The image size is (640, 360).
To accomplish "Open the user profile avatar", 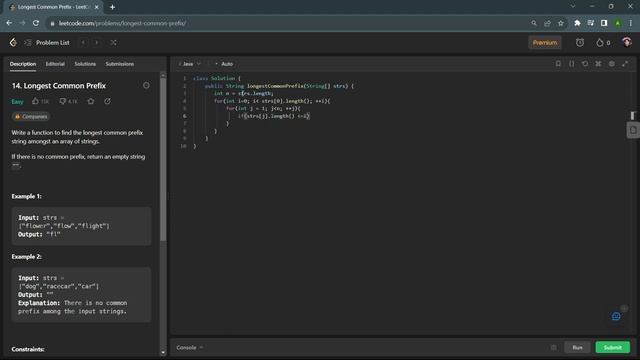I will pos(627,42).
